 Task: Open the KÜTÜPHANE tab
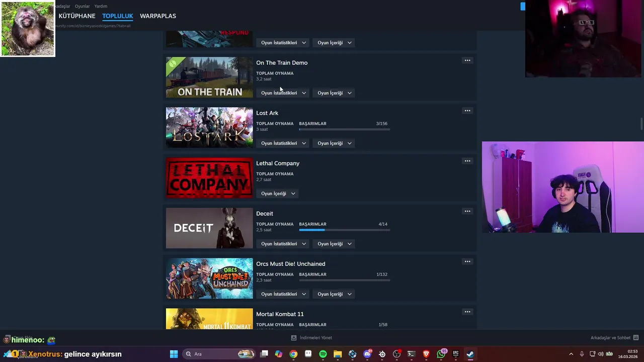click(x=77, y=16)
